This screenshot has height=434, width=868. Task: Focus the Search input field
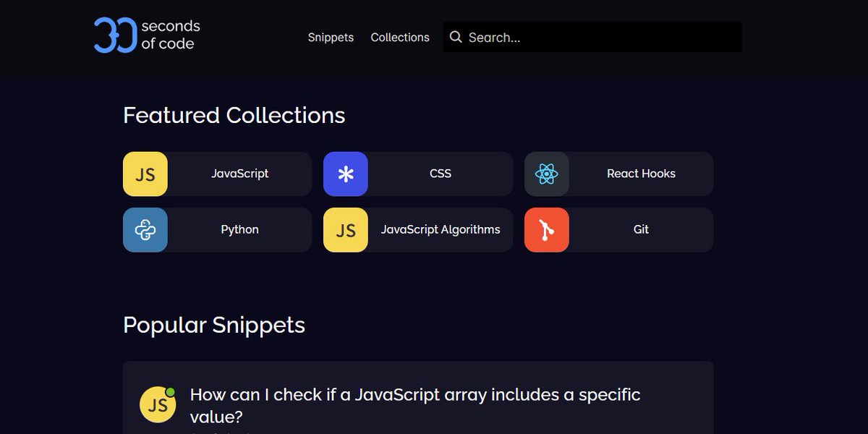592,37
